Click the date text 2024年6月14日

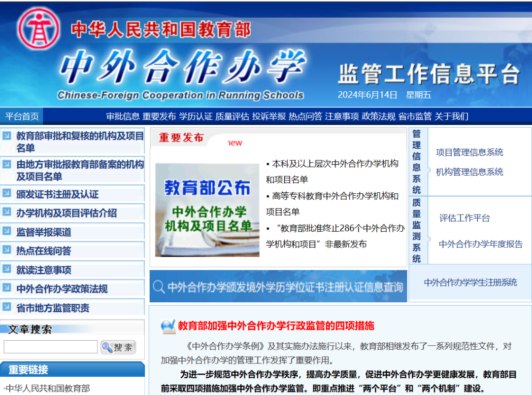click(x=367, y=95)
